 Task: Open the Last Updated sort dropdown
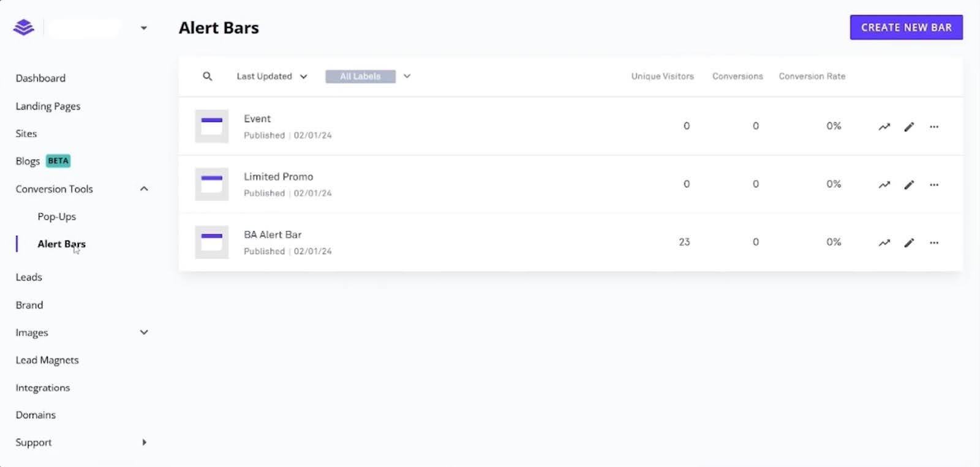(272, 77)
